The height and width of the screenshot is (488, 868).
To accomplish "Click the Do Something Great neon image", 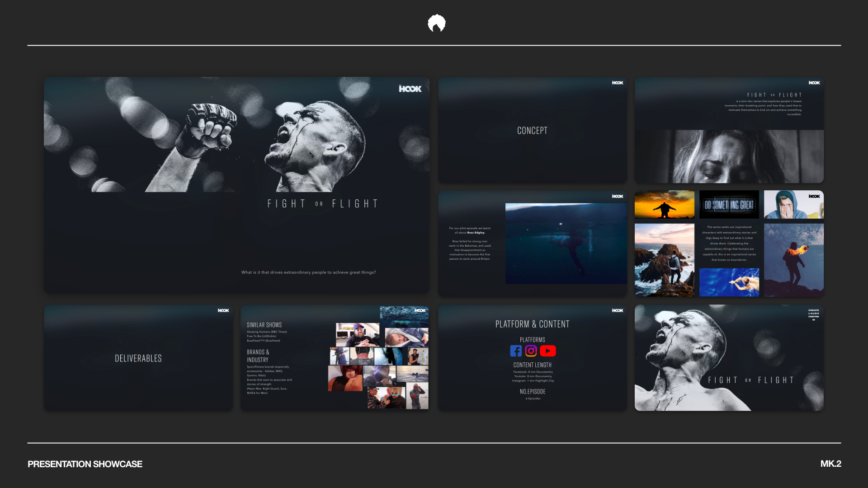I will pos(729,205).
